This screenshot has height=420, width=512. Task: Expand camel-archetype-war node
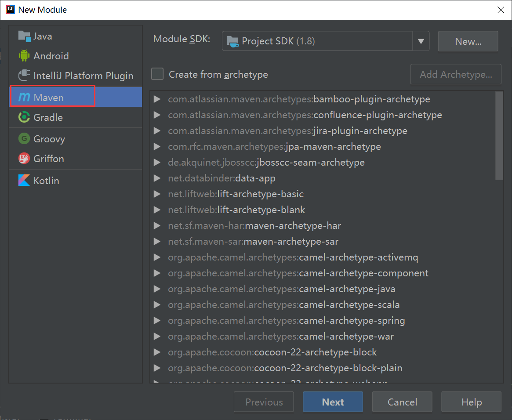coord(157,337)
